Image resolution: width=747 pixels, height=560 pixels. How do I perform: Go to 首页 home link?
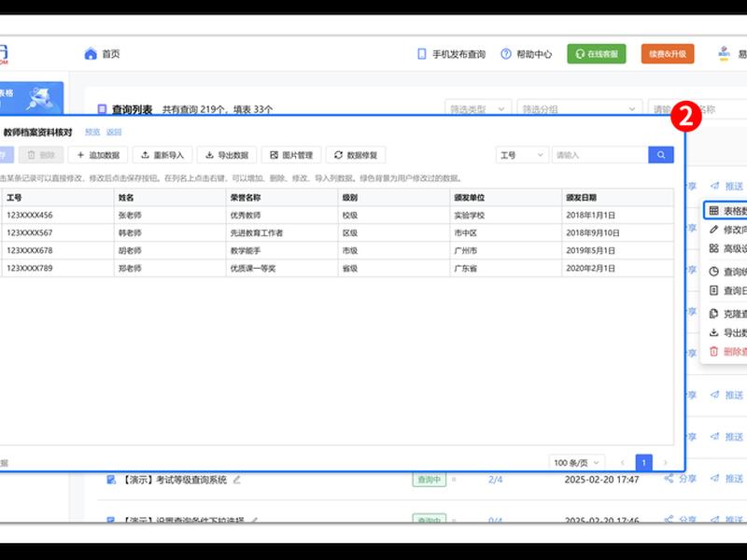coord(102,54)
